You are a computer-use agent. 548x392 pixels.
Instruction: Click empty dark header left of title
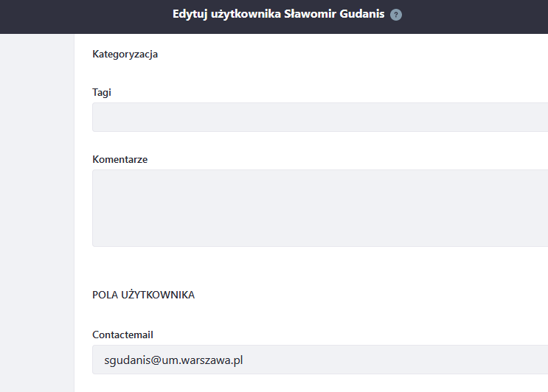pos(74,16)
